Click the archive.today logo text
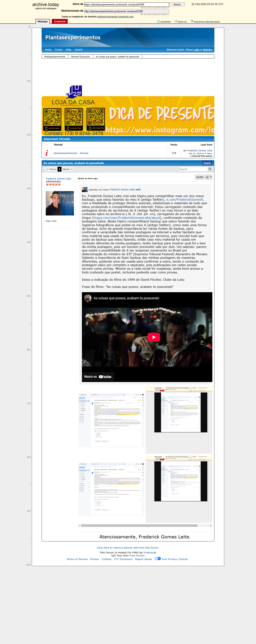256x644 pixels. tap(46, 5)
